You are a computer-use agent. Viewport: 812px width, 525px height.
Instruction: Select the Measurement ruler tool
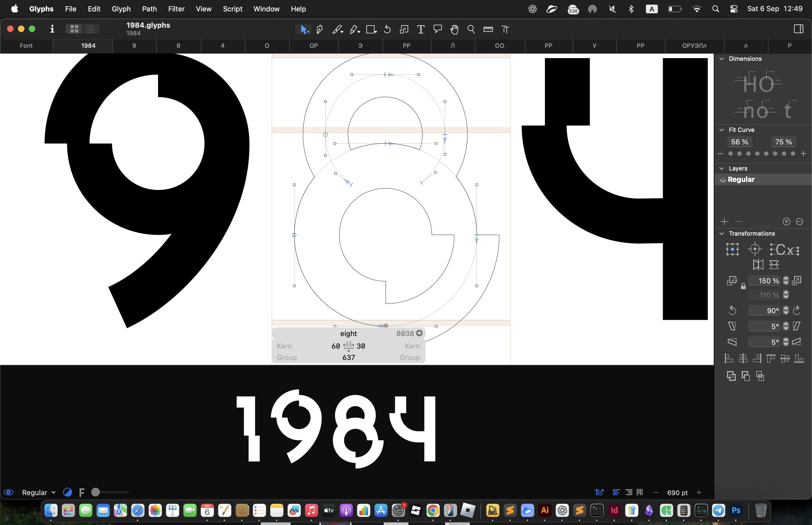(488, 29)
